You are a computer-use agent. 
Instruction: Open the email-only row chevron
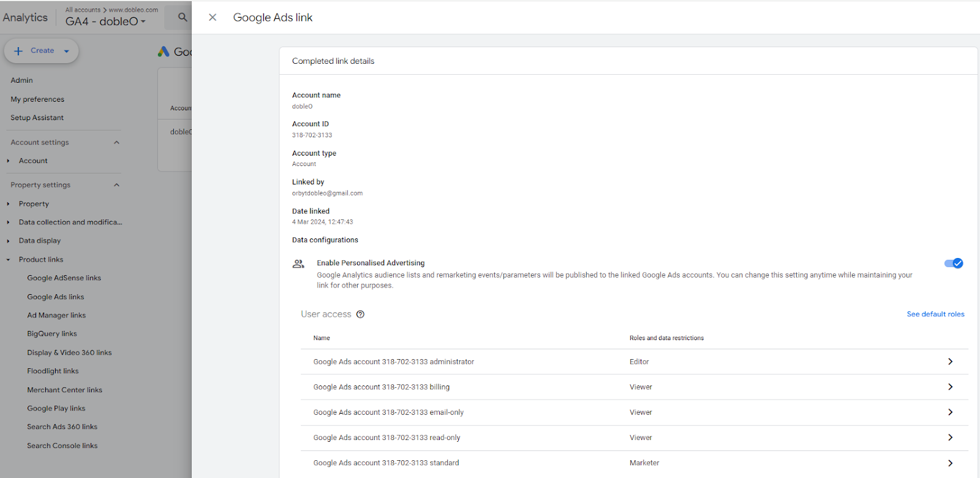[950, 412]
